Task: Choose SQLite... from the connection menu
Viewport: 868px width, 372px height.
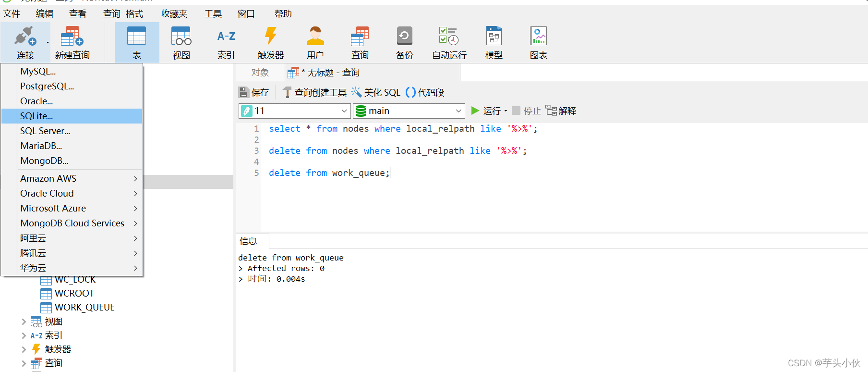Action: [x=36, y=116]
